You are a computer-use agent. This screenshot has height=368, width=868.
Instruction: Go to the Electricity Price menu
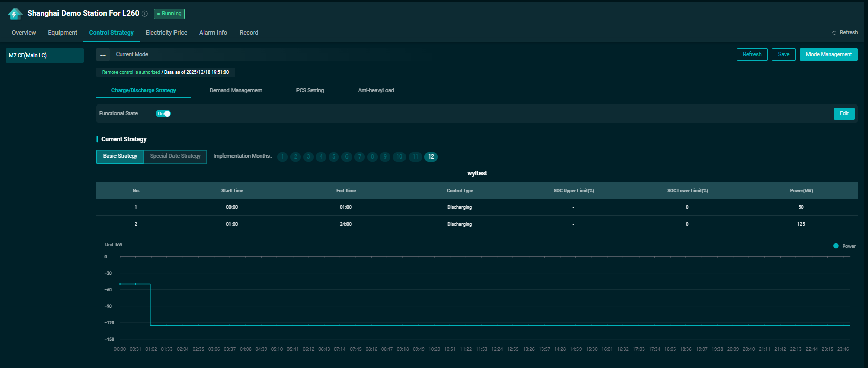point(166,33)
